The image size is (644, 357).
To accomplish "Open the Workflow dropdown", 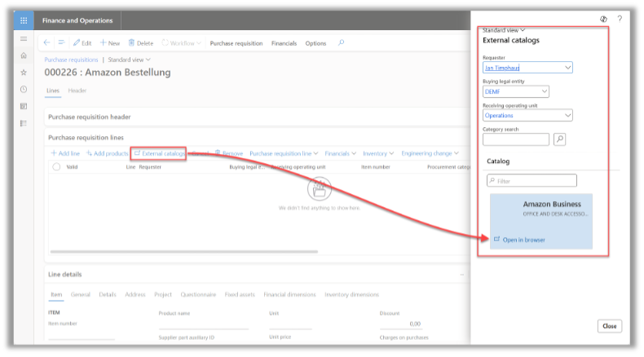I will 181,43.
